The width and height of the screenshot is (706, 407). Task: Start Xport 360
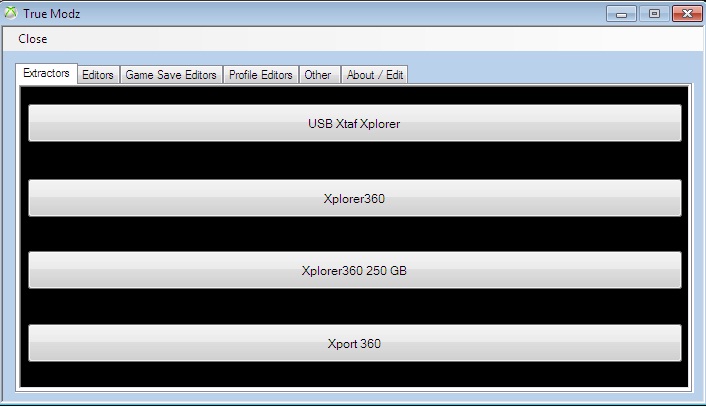coord(355,343)
